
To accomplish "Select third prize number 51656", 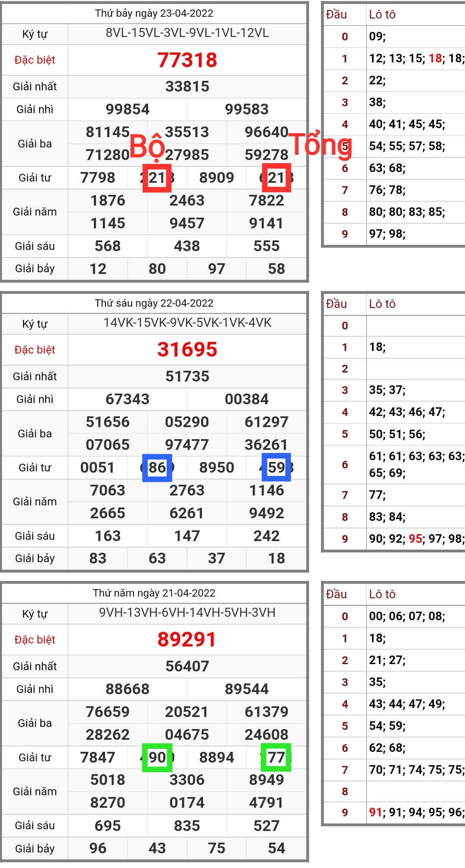I will (108, 422).
